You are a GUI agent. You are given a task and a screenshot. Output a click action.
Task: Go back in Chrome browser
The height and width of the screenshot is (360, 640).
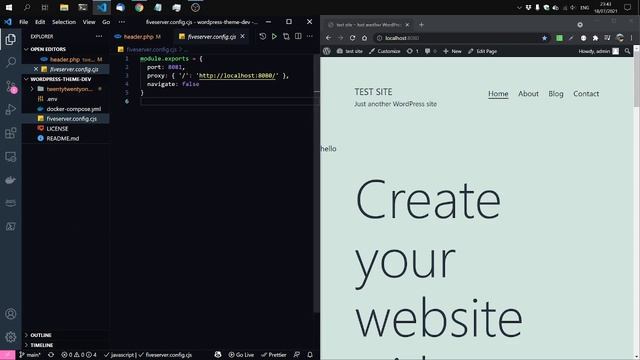pos(329,38)
